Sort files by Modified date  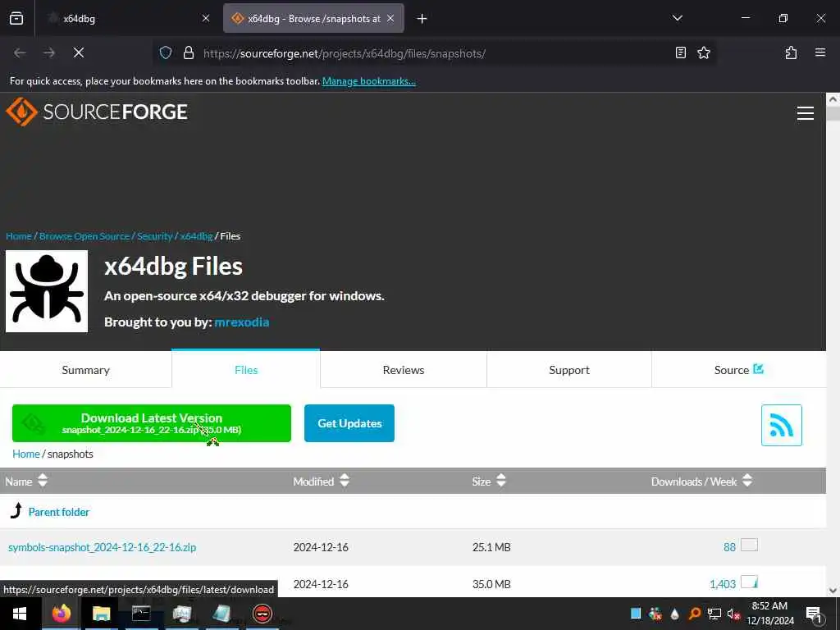[321, 481]
